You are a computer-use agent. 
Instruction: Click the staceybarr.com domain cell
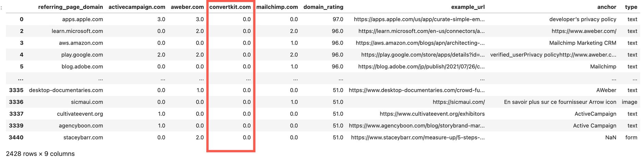(x=83, y=137)
